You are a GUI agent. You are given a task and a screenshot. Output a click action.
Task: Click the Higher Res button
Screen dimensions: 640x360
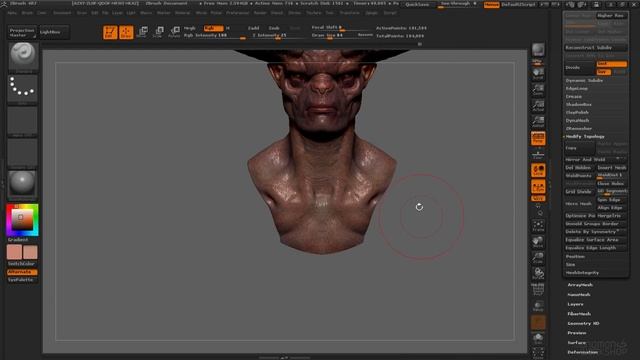611,16
